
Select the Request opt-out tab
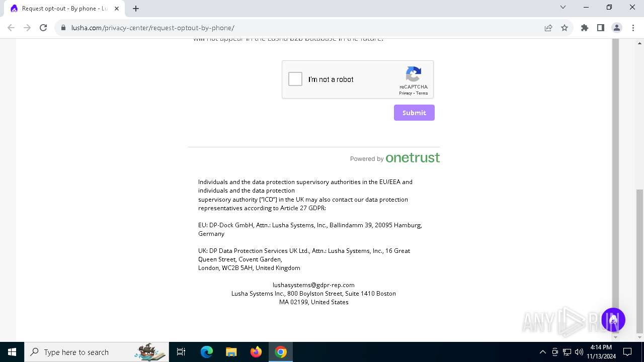pyautogui.click(x=64, y=9)
